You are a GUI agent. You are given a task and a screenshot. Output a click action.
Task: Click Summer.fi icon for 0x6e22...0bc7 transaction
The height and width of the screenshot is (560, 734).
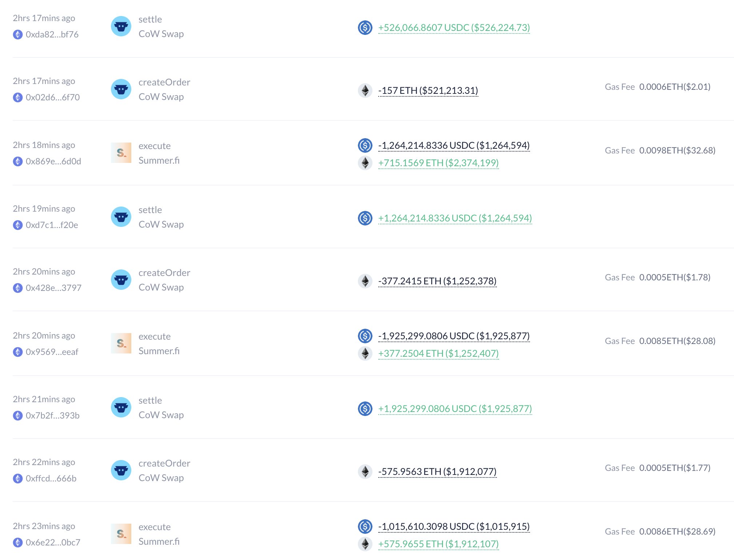pyautogui.click(x=121, y=534)
